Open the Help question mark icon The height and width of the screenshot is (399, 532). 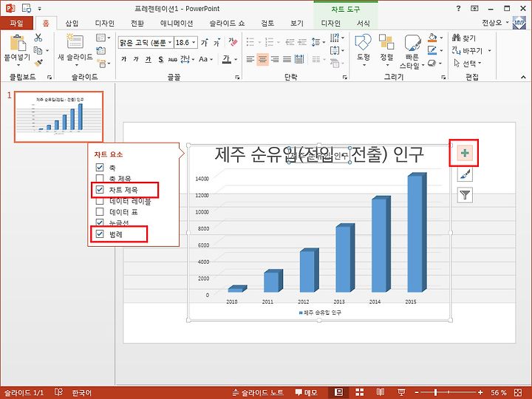(x=458, y=8)
